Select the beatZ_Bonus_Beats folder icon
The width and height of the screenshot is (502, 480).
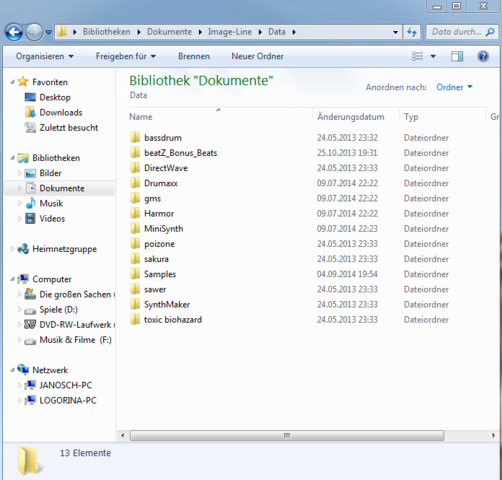pos(135,153)
